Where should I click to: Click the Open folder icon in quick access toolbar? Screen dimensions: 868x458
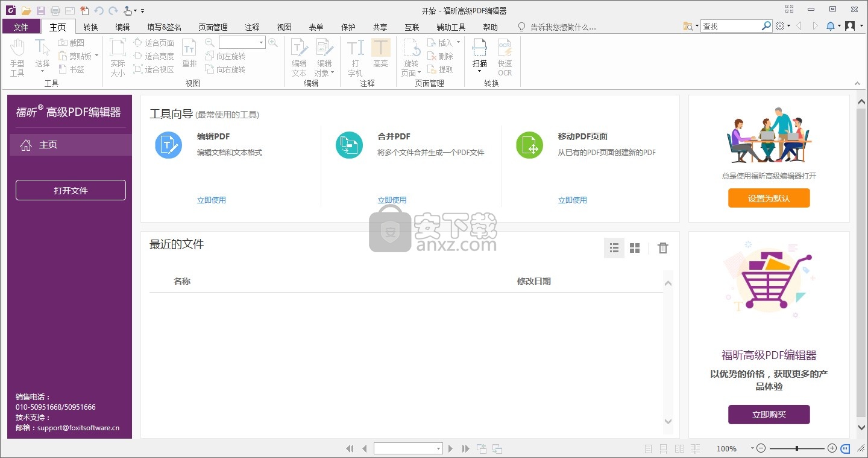tap(26, 10)
